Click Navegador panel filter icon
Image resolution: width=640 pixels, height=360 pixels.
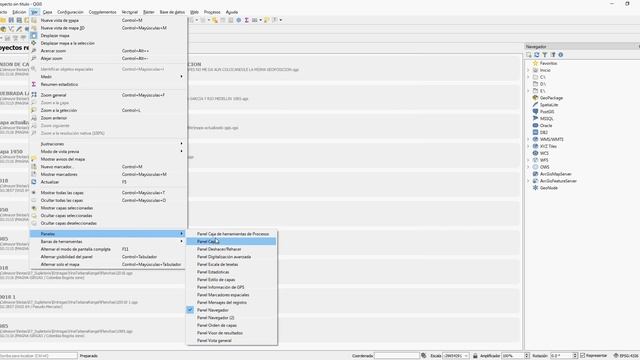coord(544,55)
